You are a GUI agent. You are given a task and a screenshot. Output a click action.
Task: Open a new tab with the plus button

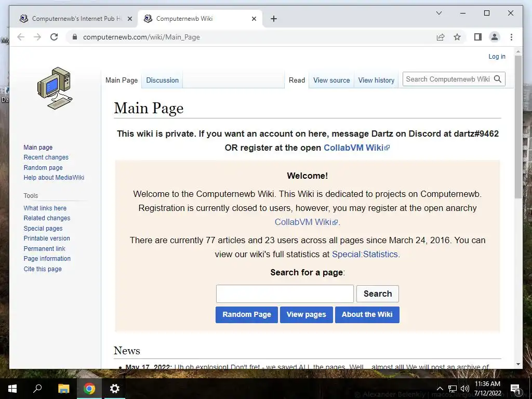click(274, 19)
